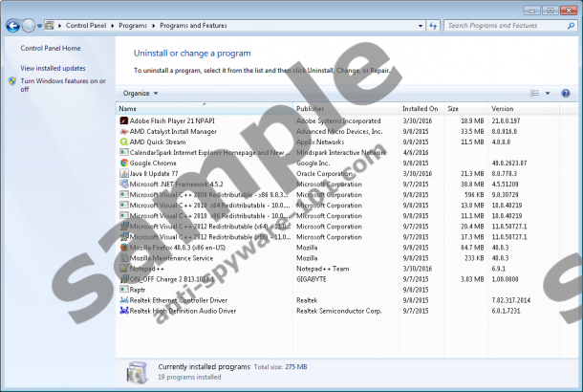Screen dimensions: 583x392
Task: Open the Organize dropdown menu
Action: [x=140, y=93]
